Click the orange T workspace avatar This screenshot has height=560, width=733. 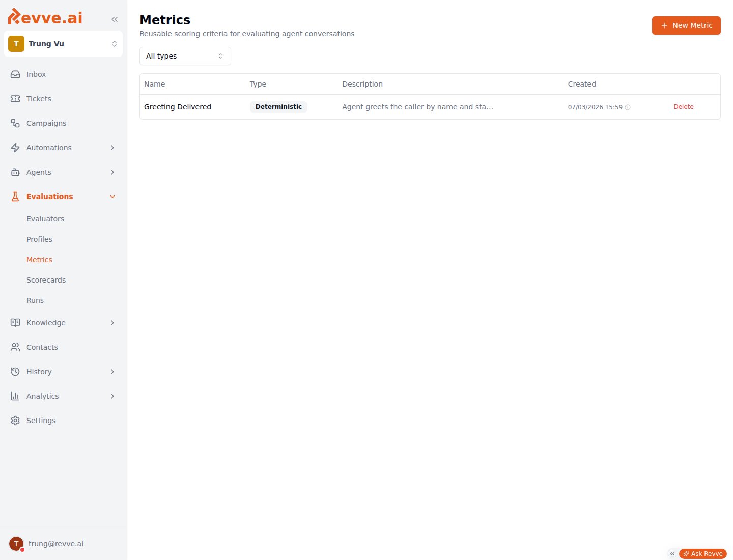pyautogui.click(x=16, y=44)
